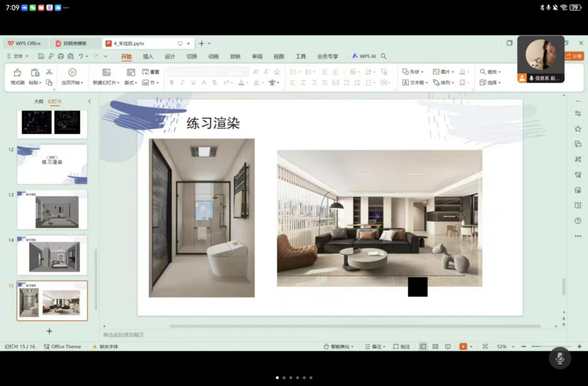Screen dimensions: 588x386
Task: Click the Save icon in quick toolbar
Action: [x=41, y=57]
